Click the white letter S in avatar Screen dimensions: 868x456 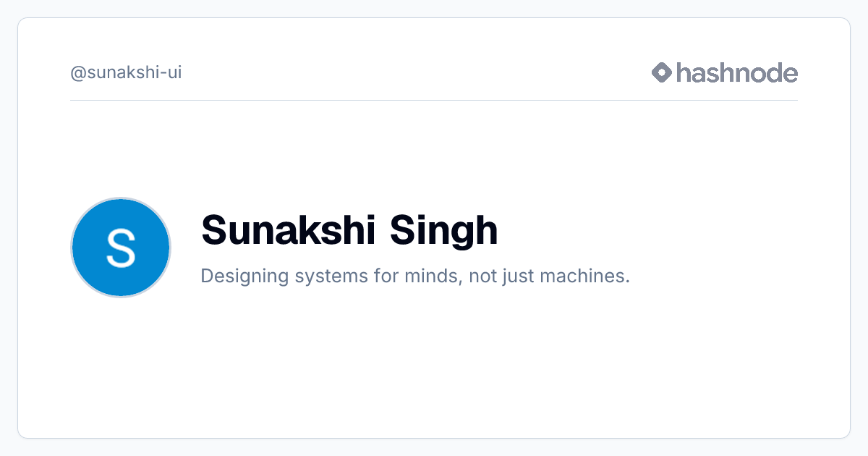[121, 248]
